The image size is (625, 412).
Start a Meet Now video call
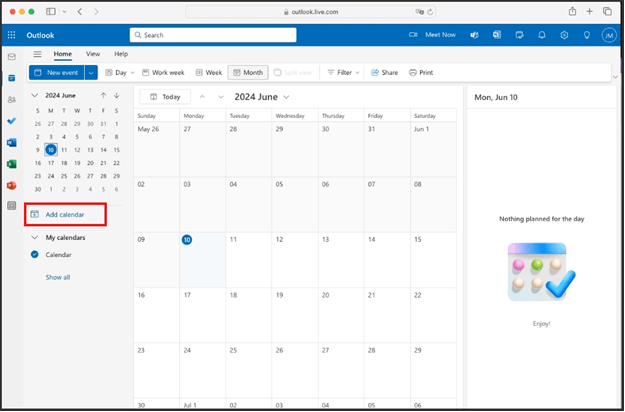[x=432, y=35]
